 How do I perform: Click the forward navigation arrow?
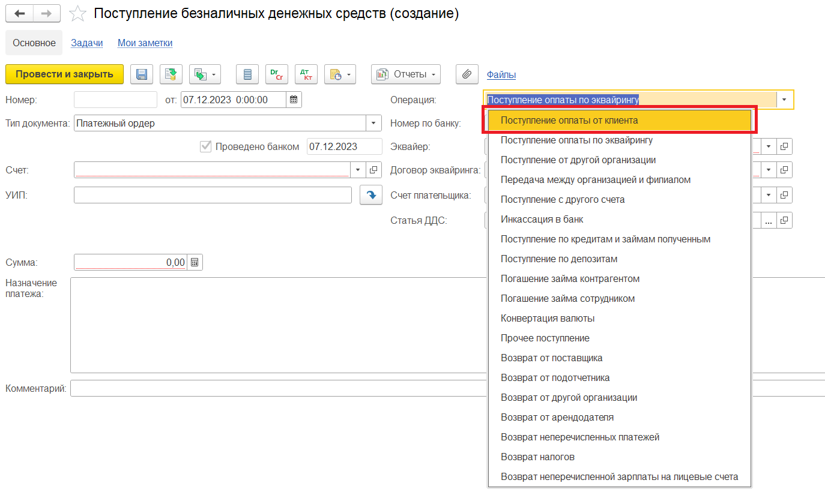tap(47, 13)
